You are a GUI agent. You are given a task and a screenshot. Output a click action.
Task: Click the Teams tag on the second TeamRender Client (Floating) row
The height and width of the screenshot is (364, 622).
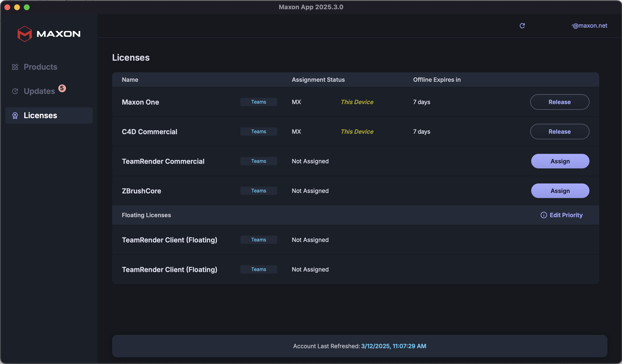point(259,270)
